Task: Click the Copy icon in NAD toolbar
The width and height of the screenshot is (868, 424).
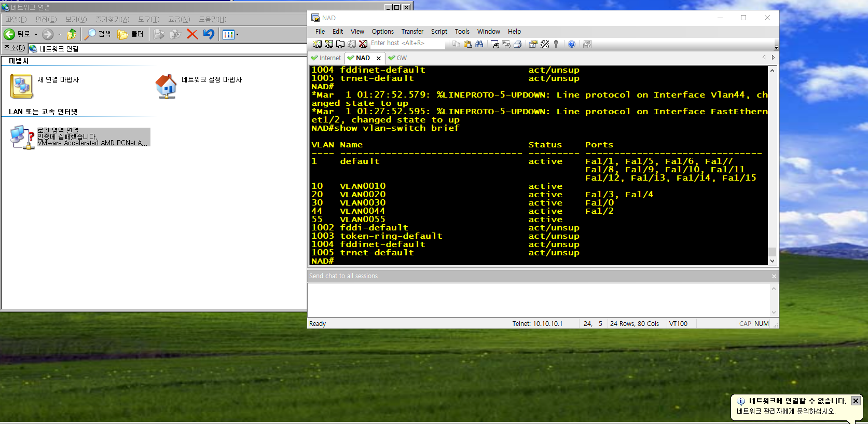Action: pos(456,44)
